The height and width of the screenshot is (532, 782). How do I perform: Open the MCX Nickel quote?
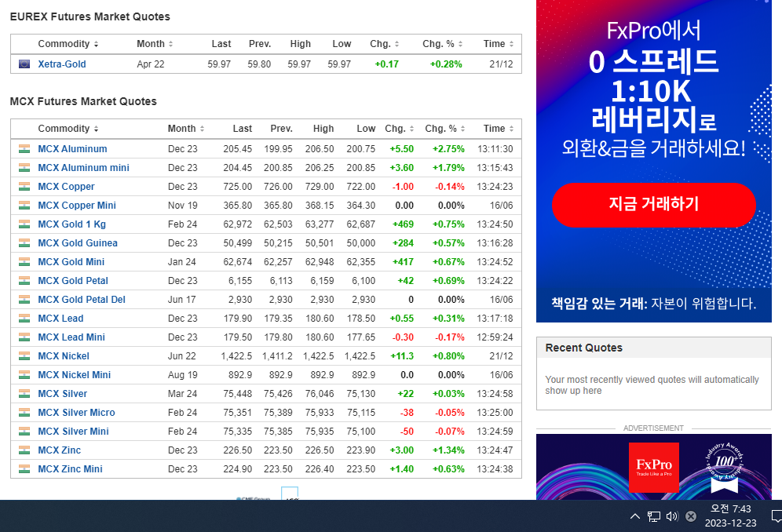[x=64, y=356]
